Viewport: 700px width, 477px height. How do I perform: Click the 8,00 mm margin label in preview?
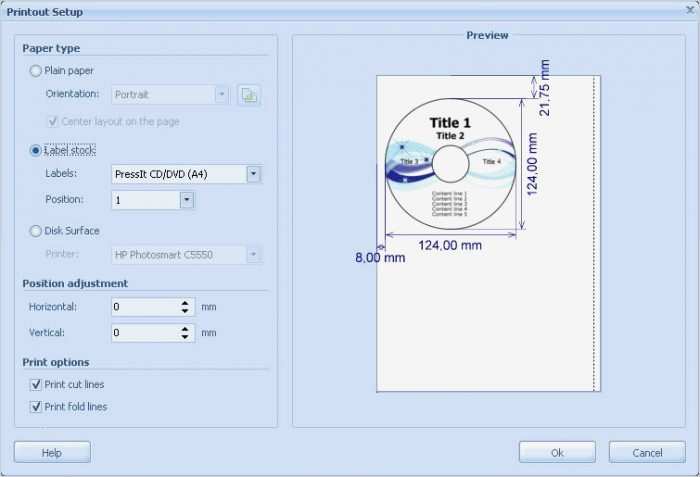[380, 258]
